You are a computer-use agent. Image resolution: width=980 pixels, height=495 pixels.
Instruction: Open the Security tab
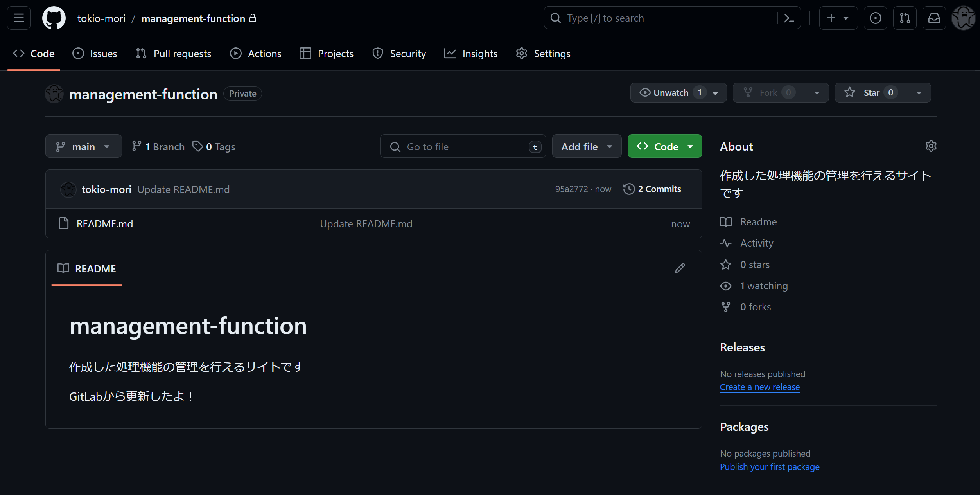399,54
